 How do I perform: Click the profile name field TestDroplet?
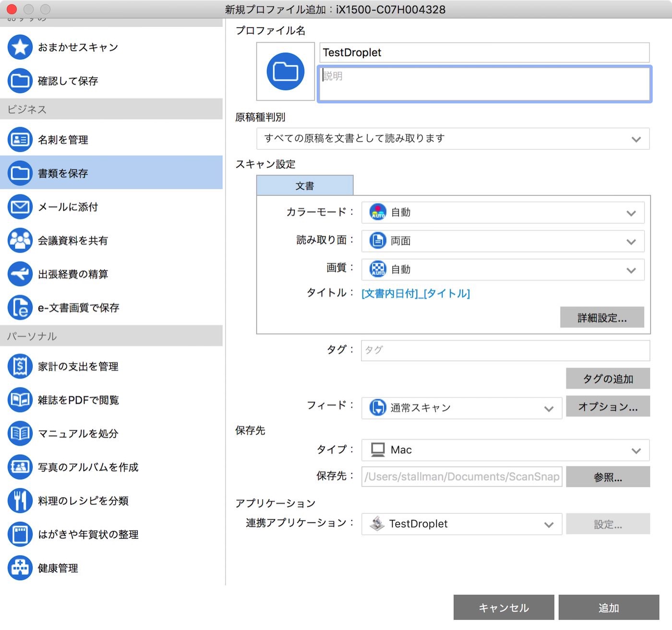(x=484, y=52)
